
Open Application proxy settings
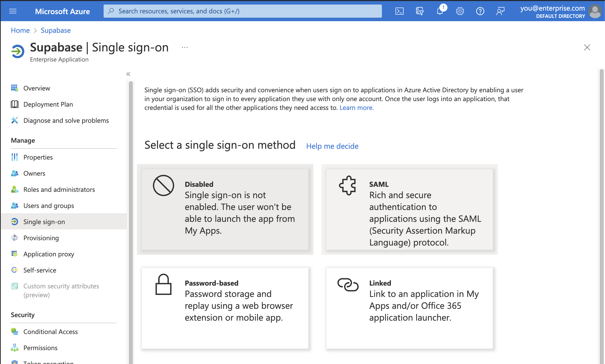tap(49, 254)
